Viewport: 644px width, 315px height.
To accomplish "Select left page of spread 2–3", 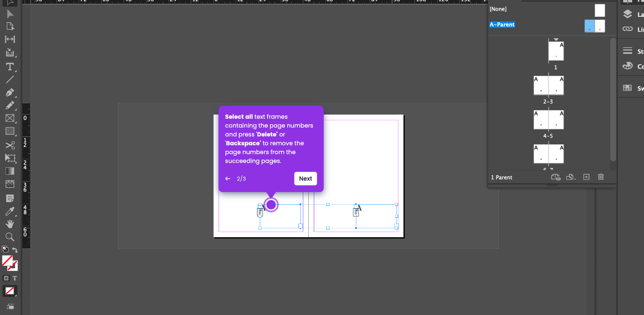I will (541, 85).
